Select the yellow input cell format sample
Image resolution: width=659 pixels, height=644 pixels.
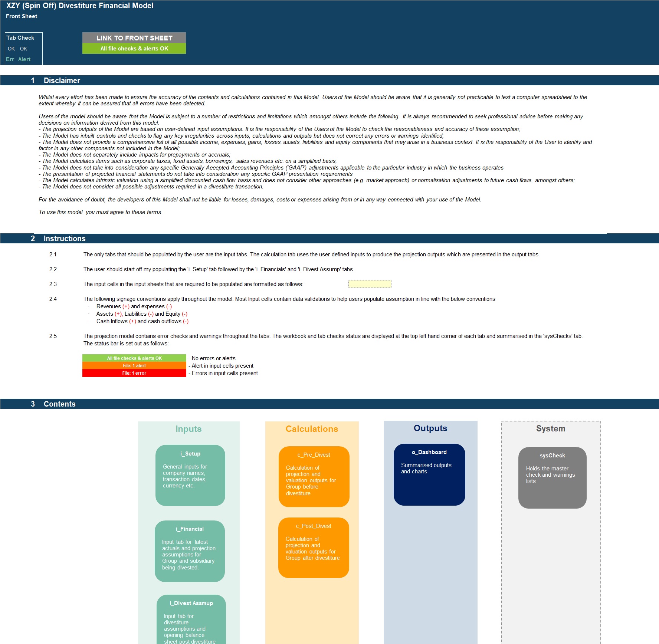pos(370,284)
